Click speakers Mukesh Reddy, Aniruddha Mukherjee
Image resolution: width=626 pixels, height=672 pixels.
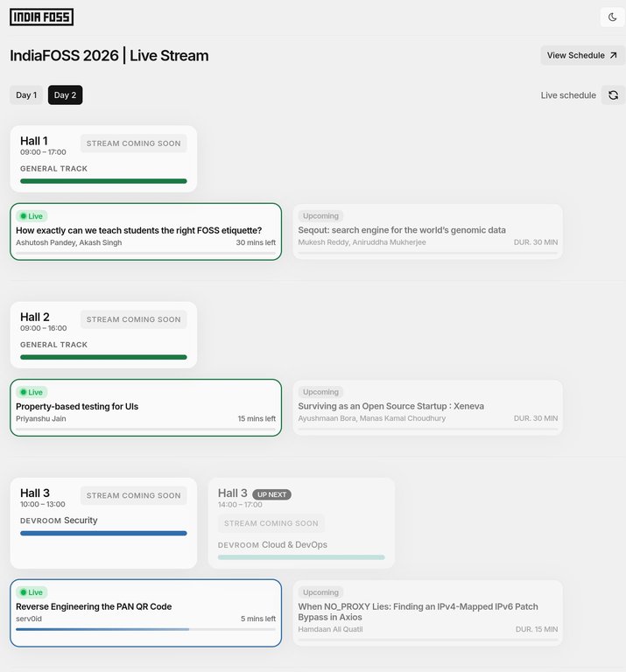(362, 242)
